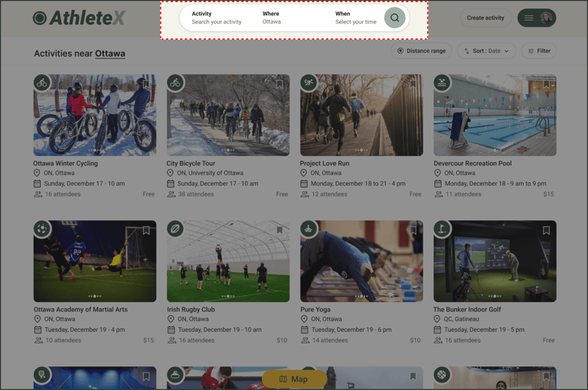Open the Map view button
The width and height of the screenshot is (588, 390).
tap(294, 379)
